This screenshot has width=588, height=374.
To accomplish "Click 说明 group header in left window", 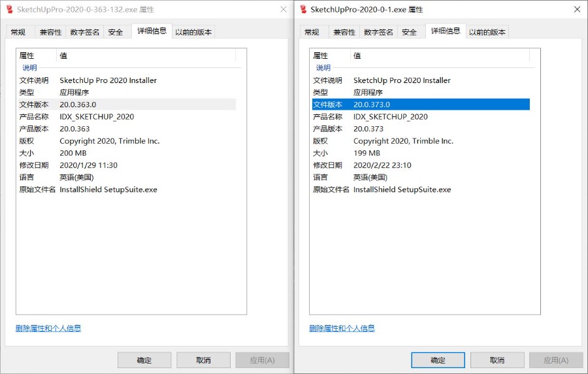I will click(x=29, y=67).
